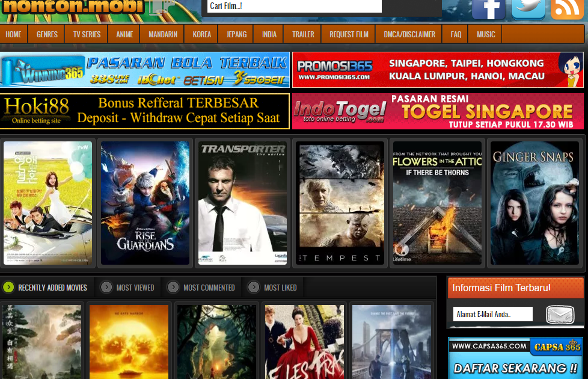The image size is (588, 379).
Task: Open the MANDARIN section
Action: (163, 34)
